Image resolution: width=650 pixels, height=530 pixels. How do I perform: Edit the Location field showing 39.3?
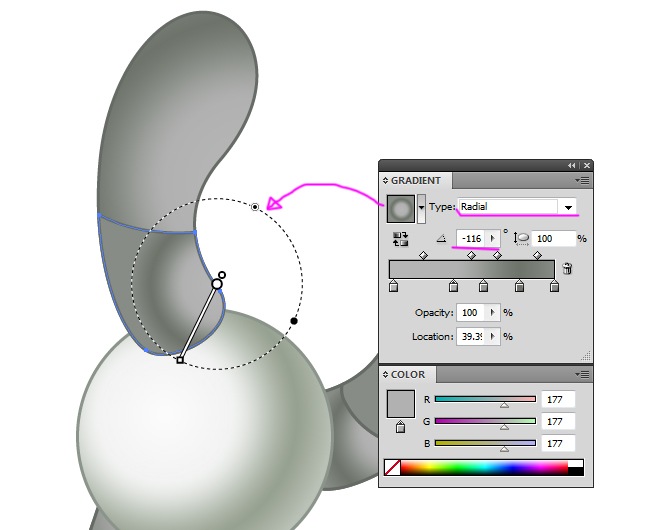471,336
